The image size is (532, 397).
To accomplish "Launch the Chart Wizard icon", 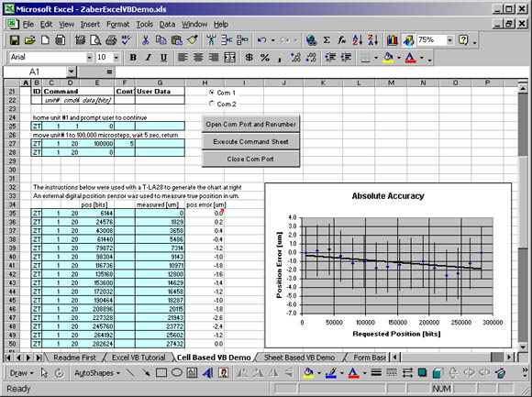I will pos(393,40).
